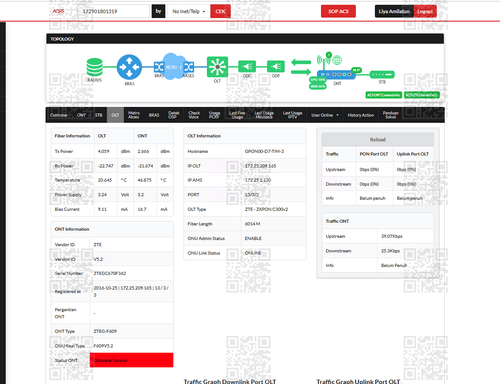Viewport: 500px width, 384px height.
Task: Click the Traffic Graph Downlink Port OLT heading
Action: [230, 381]
